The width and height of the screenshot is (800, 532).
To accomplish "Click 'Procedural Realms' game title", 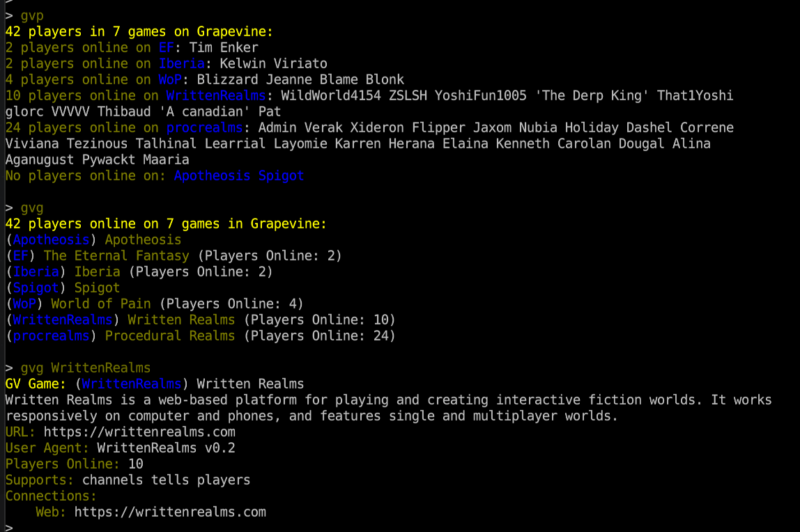I will [x=170, y=336].
